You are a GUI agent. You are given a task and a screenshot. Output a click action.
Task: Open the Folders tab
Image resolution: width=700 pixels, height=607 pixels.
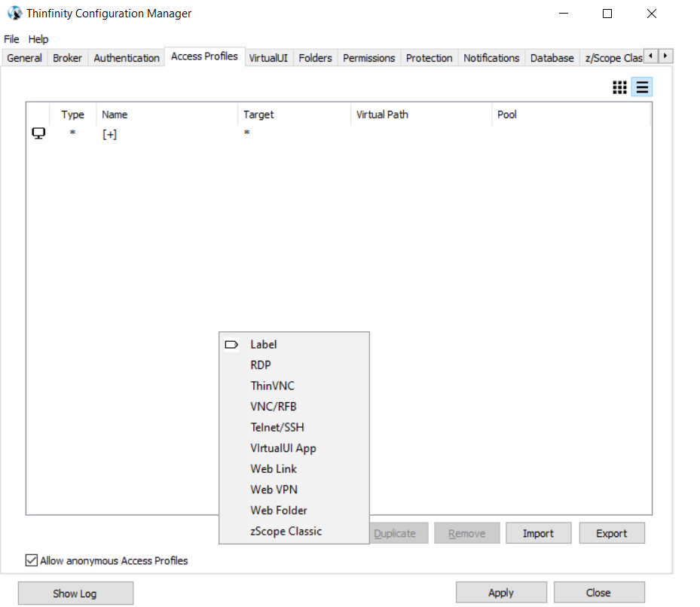coord(315,58)
